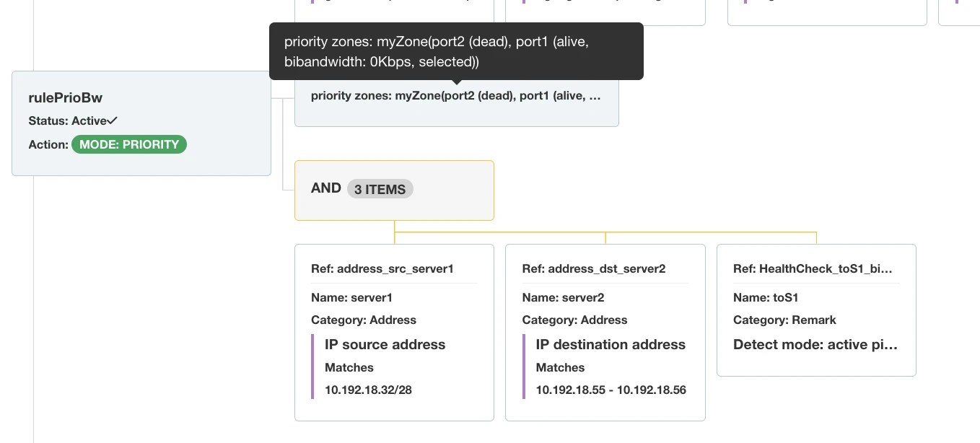The height and width of the screenshot is (443, 980).
Task: Collapse the AND condition group
Action: pyautogui.click(x=326, y=188)
